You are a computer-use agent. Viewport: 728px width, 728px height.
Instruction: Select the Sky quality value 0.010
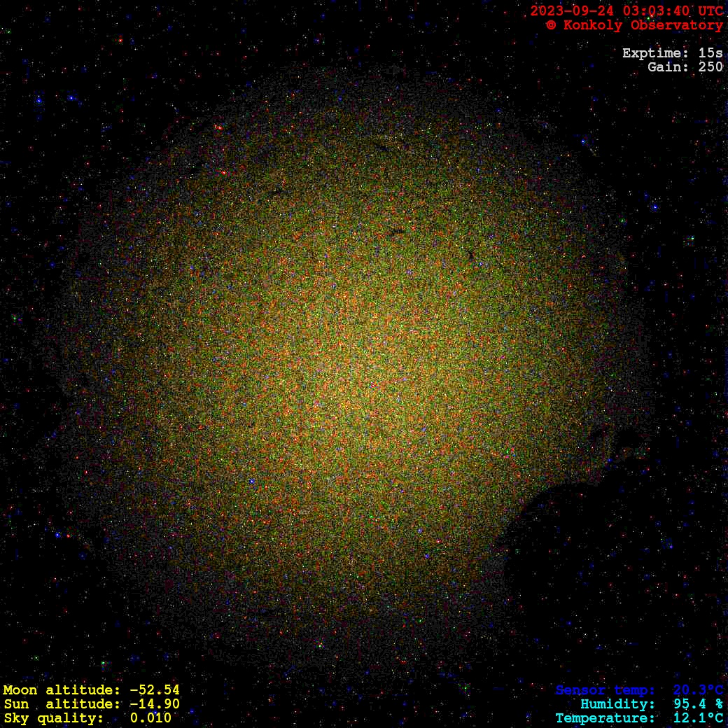(x=150, y=718)
